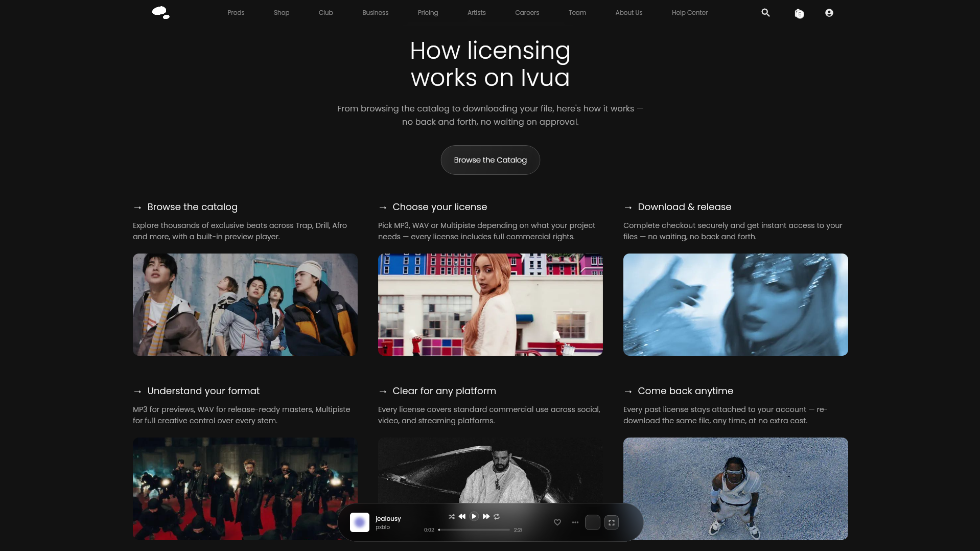The image size is (980, 551).
Task: Open the Browse the catalog group photo
Action: coord(245,305)
